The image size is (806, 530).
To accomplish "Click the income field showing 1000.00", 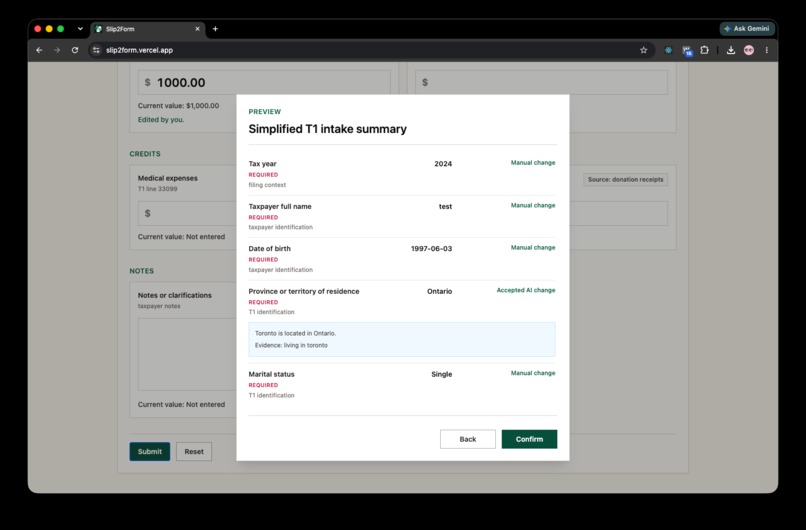I will coord(264,82).
